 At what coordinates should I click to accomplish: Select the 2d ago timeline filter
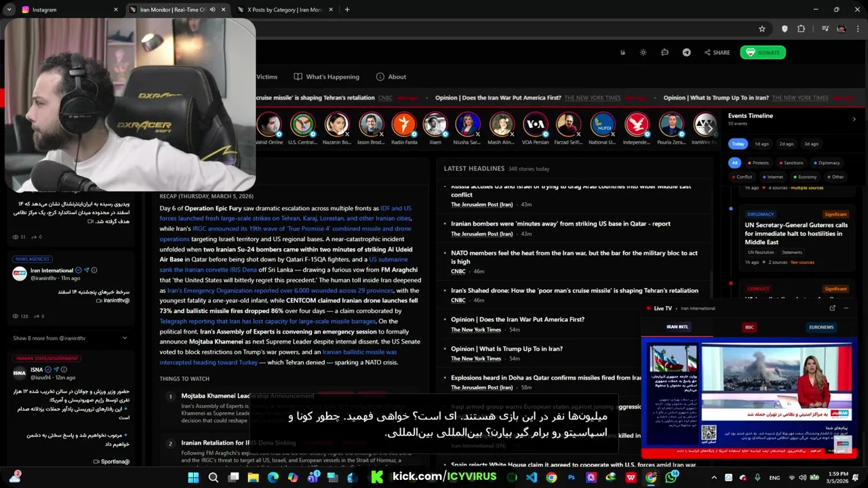click(x=787, y=144)
